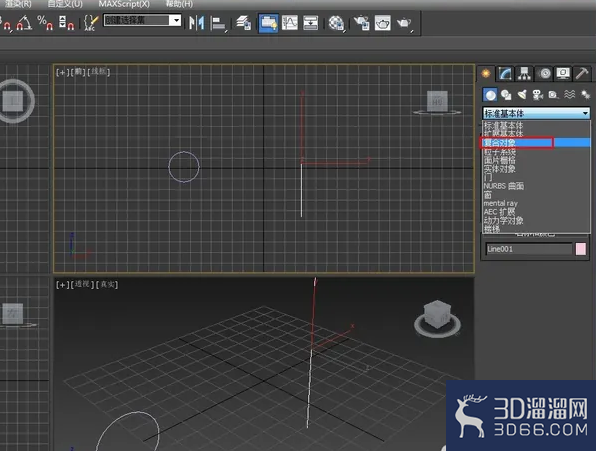Toggle the highlighted Graphite ribbon button

point(268,23)
